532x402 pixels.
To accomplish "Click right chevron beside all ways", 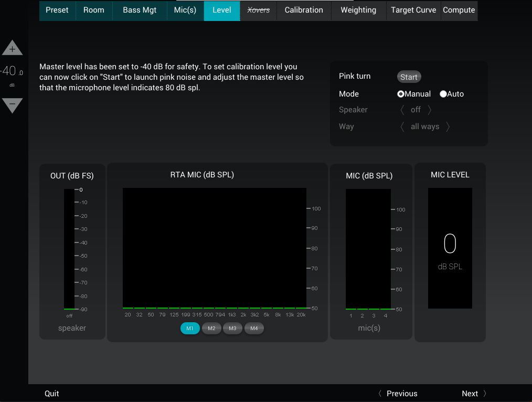I will pyautogui.click(x=448, y=126).
